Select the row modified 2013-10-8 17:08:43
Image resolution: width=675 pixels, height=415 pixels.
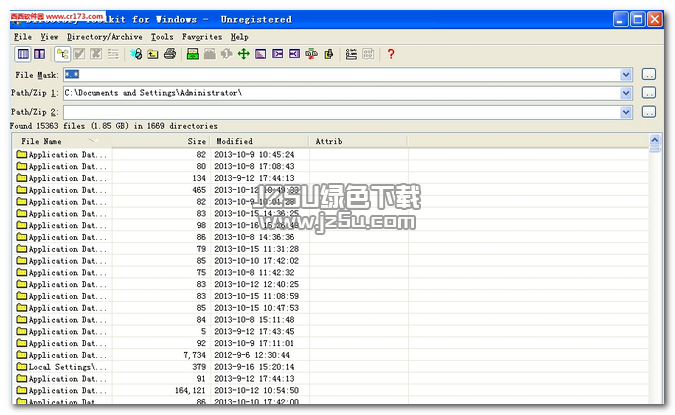(x=331, y=166)
